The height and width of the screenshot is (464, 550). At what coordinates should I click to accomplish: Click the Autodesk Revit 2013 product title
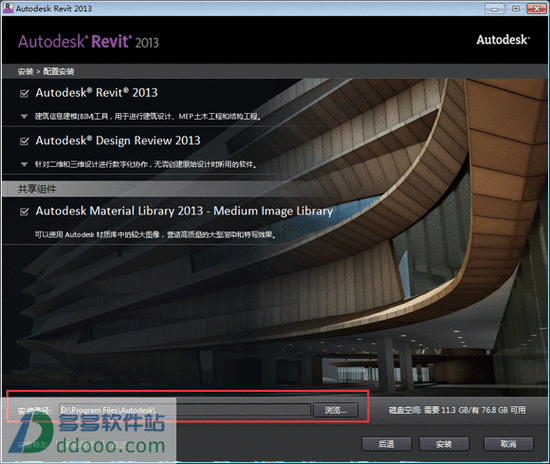[97, 93]
